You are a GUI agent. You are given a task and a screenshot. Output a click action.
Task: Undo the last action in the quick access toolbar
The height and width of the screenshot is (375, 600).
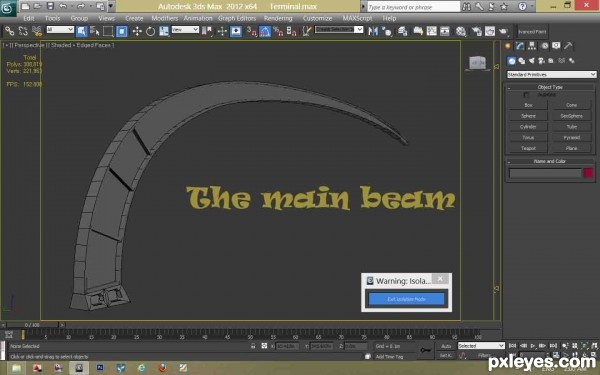click(63, 6)
